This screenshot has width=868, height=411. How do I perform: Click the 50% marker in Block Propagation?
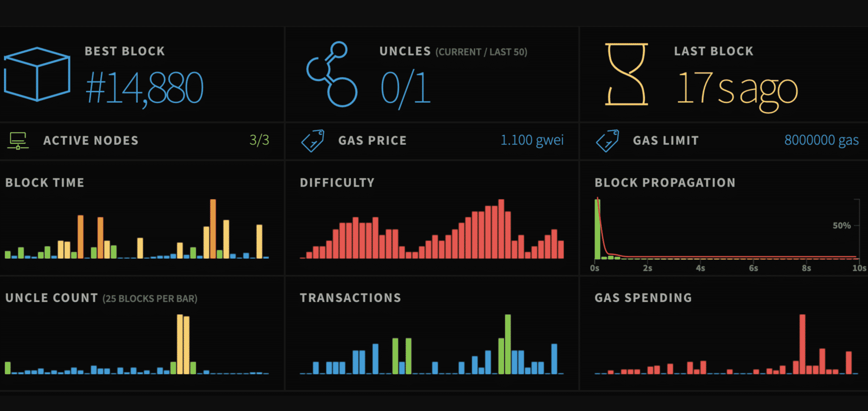pos(841,226)
